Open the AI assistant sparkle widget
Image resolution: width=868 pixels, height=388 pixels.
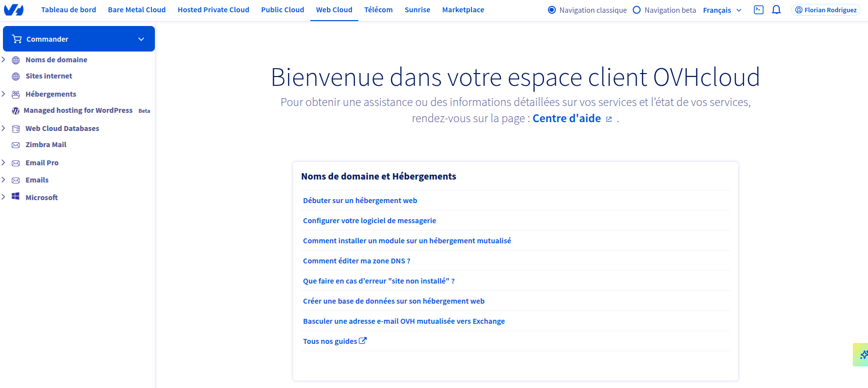click(x=861, y=355)
